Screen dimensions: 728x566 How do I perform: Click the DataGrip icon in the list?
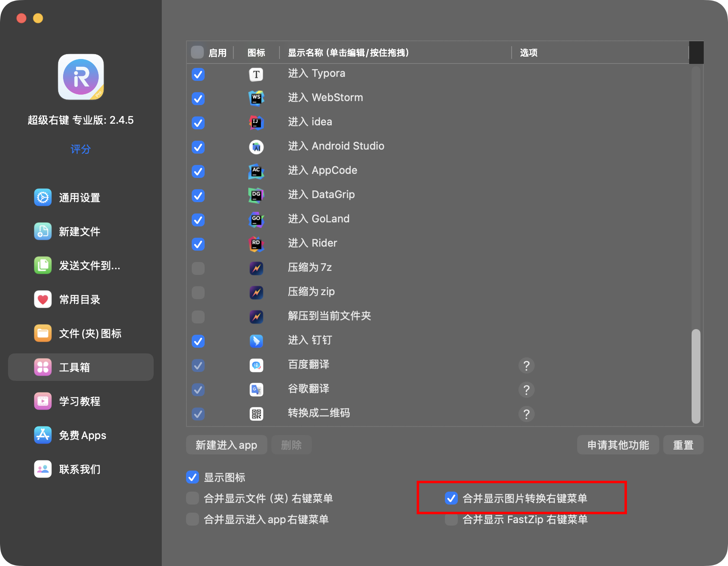pos(256,196)
